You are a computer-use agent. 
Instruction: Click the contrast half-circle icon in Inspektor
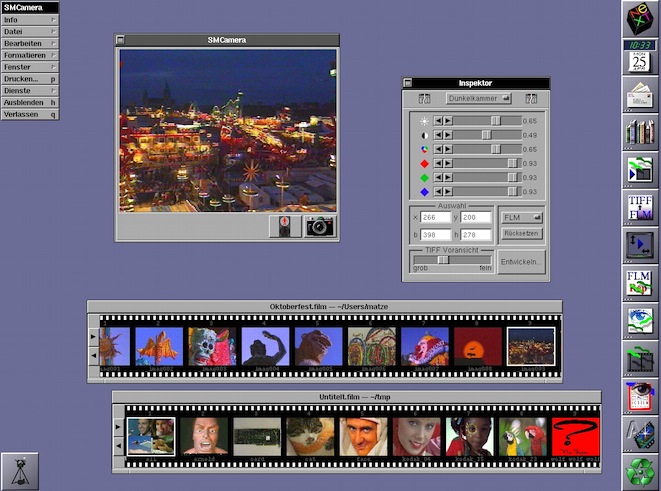coord(425,135)
